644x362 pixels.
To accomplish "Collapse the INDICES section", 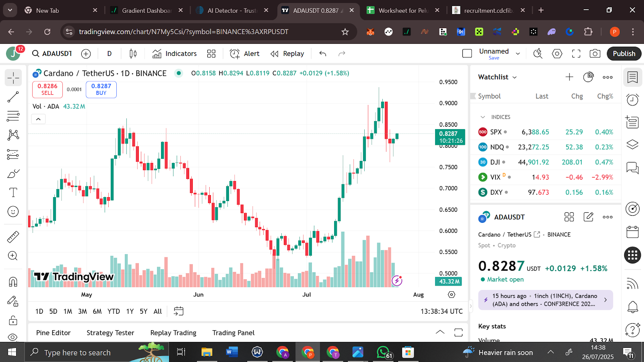I will 483,117.
